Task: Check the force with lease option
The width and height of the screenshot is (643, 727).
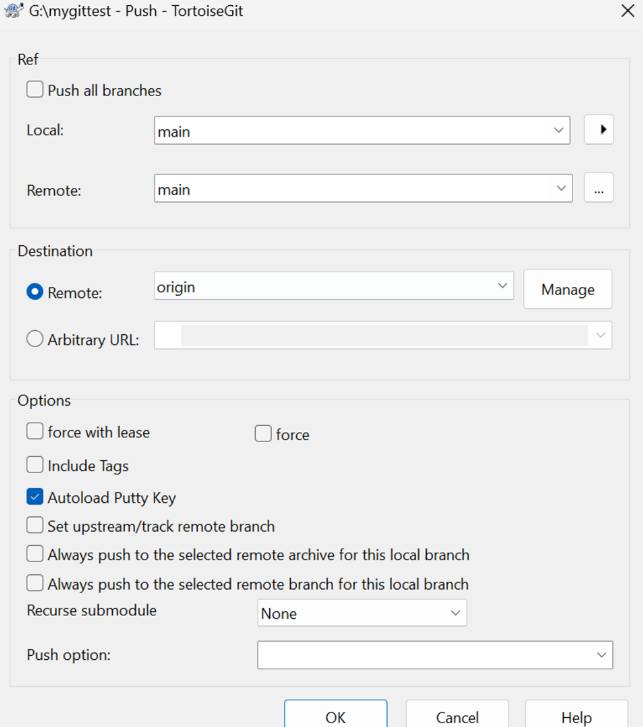Action: 35,431
